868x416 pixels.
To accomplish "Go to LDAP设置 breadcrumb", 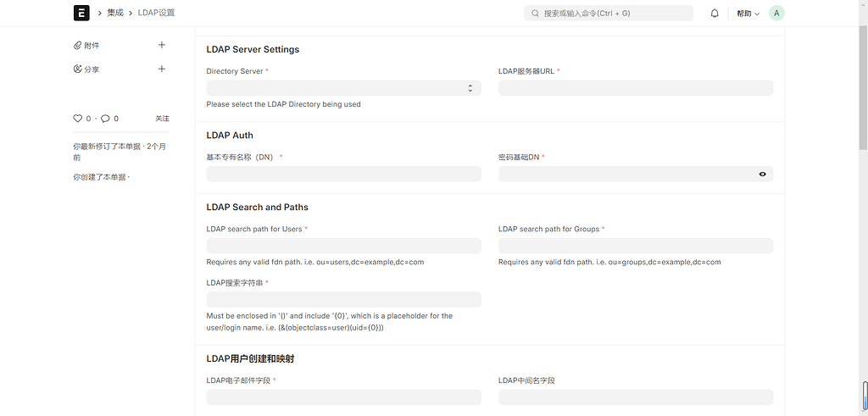I will [x=156, y=13].
